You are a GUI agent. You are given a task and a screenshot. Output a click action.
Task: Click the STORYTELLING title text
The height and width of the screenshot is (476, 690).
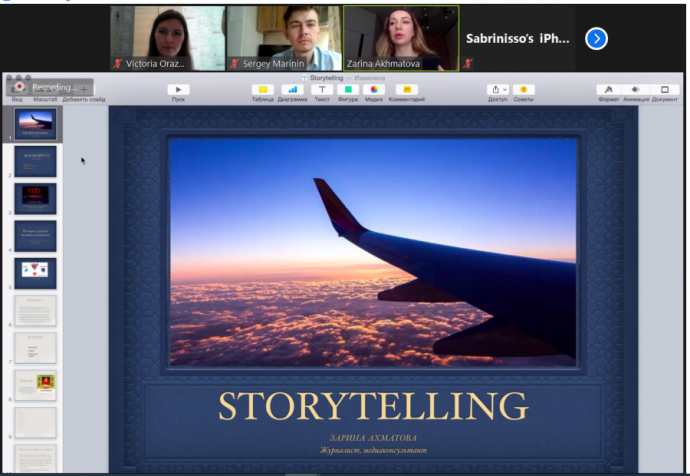pyautogui.click(x=372, y=406)
